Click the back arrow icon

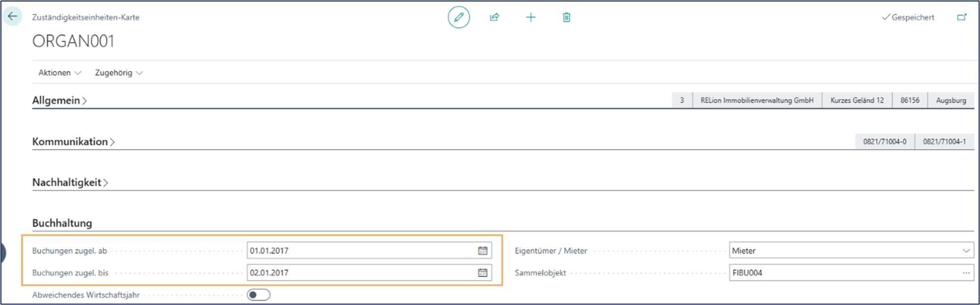(13, 16)
